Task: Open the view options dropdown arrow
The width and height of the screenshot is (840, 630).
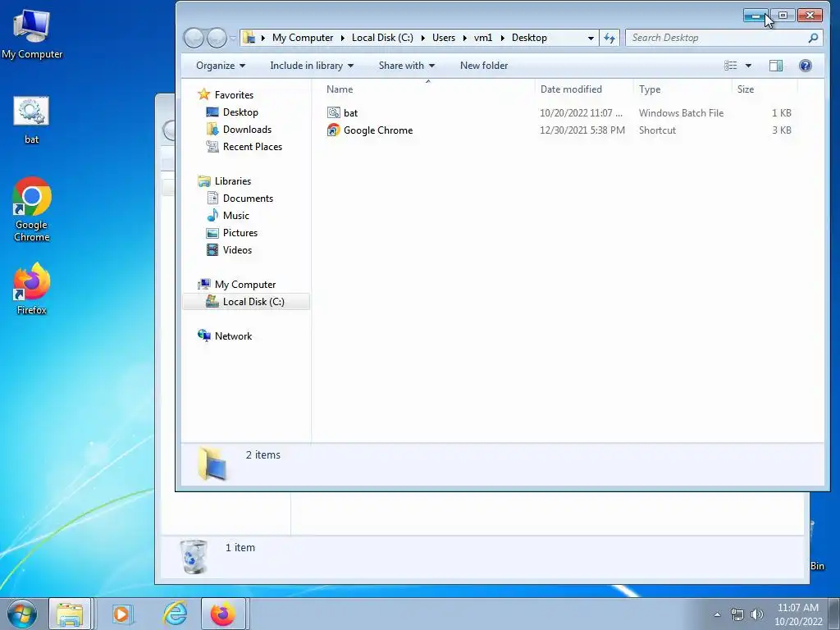Action: click(748, 66)
